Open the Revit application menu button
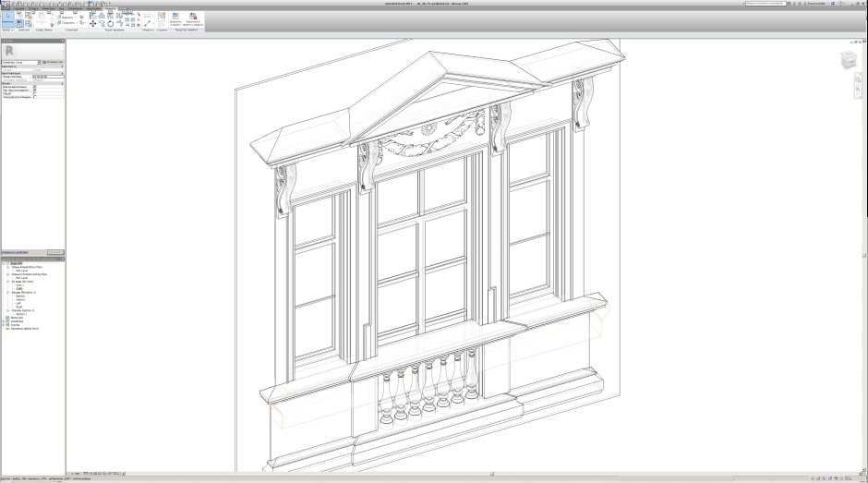 pos(6,4)
